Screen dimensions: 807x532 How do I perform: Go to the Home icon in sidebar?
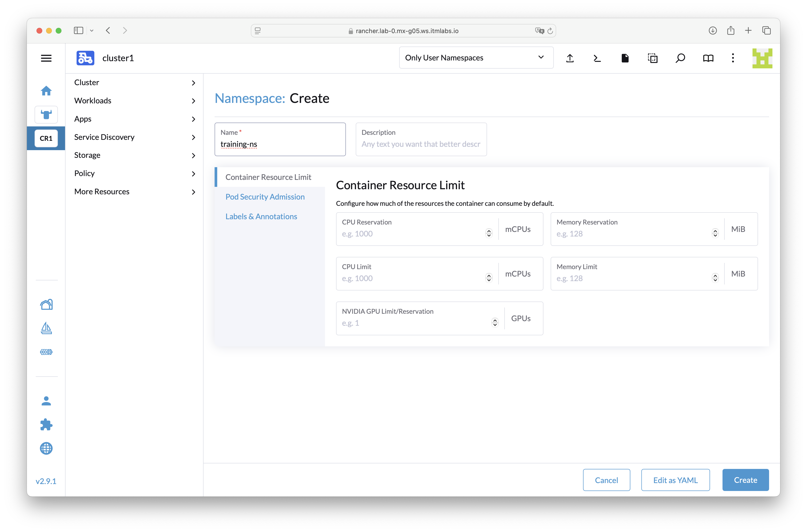(x=46, y=91)
